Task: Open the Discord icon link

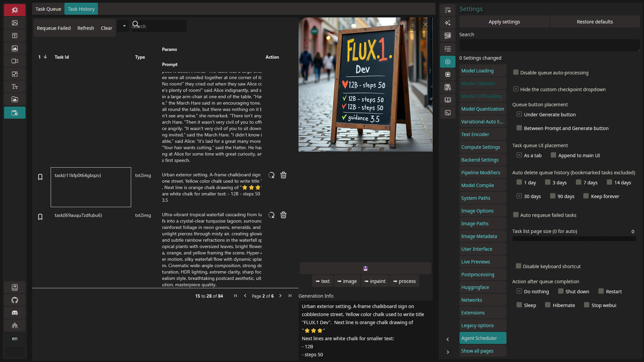Action: coord(15,313)
